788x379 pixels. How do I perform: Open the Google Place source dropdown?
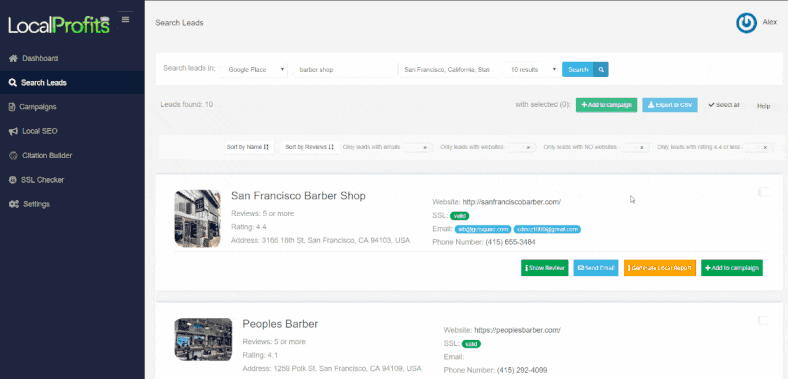[x=256, y=69]
